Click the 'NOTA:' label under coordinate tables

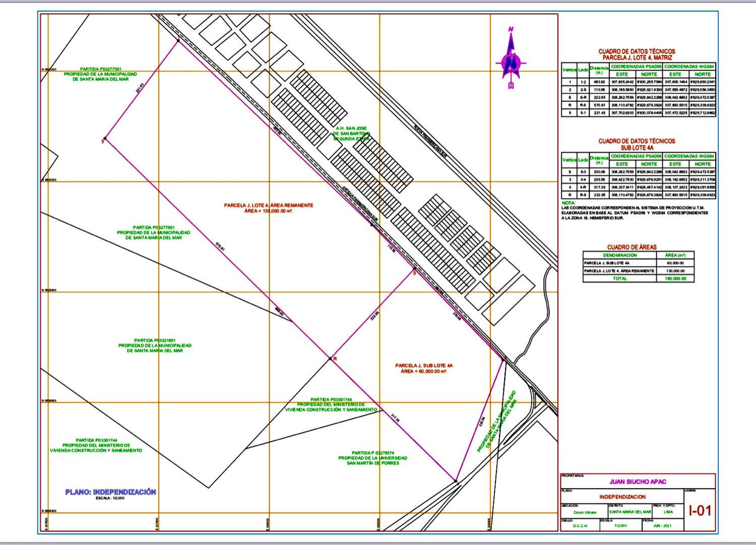(x=569, y=202)
